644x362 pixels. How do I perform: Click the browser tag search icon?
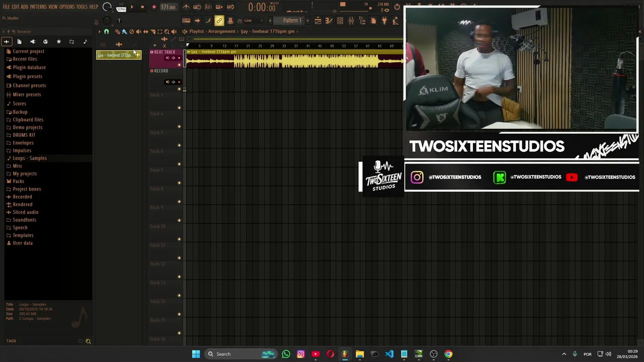click(88, 341)
